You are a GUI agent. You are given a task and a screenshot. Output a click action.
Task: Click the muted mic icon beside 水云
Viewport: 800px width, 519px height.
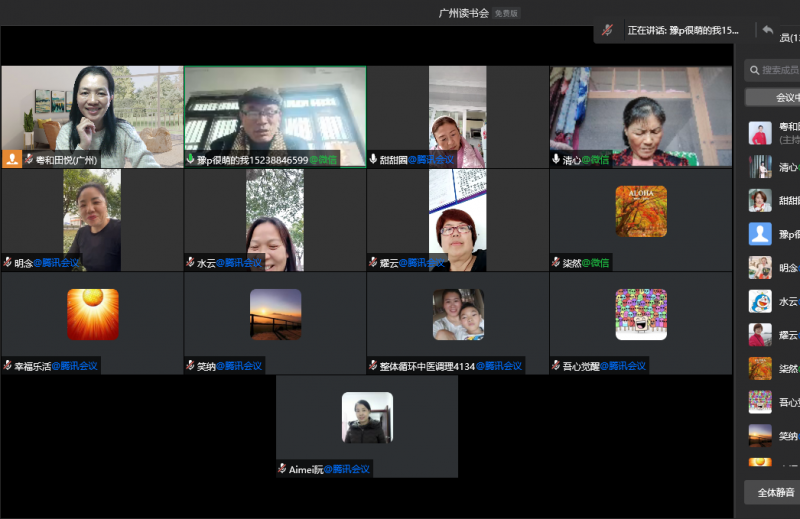pyautogui.click(x=190, y=263)
